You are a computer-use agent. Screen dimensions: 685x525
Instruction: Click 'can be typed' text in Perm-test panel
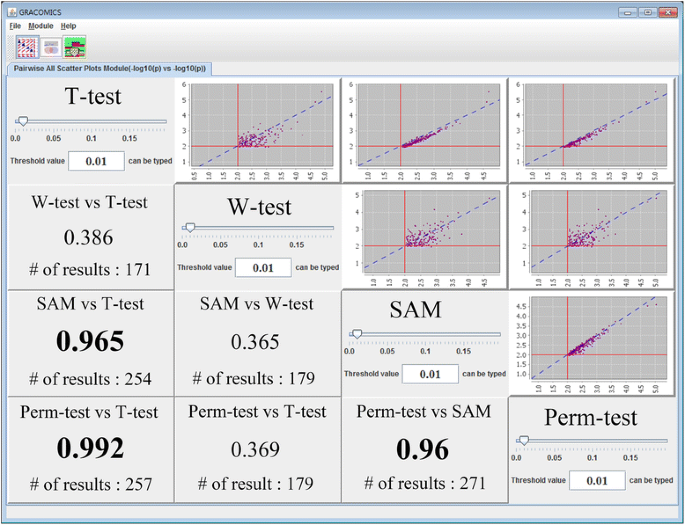(651, 480)
